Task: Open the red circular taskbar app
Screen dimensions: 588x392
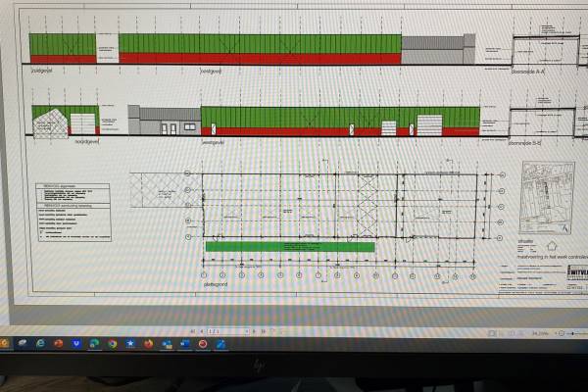Action: click(203, 344)
